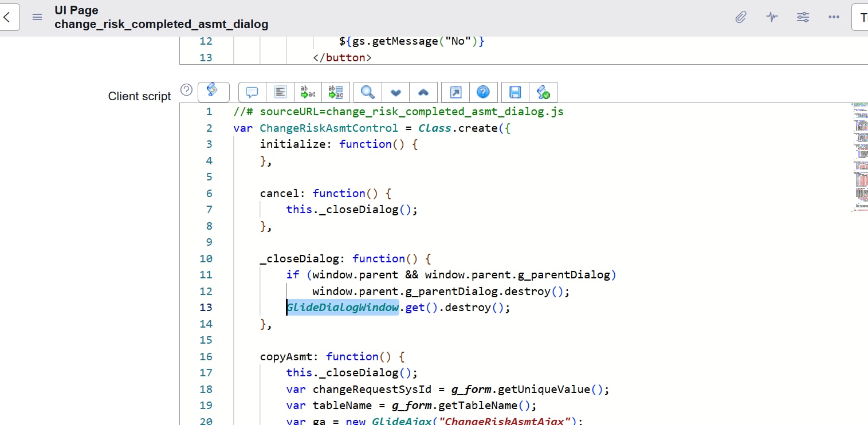Viewport: 868px width, 425px height.
Task: Click line number 1 in the client script gutter
Action: pyautogui.click(x=209, y=112)
